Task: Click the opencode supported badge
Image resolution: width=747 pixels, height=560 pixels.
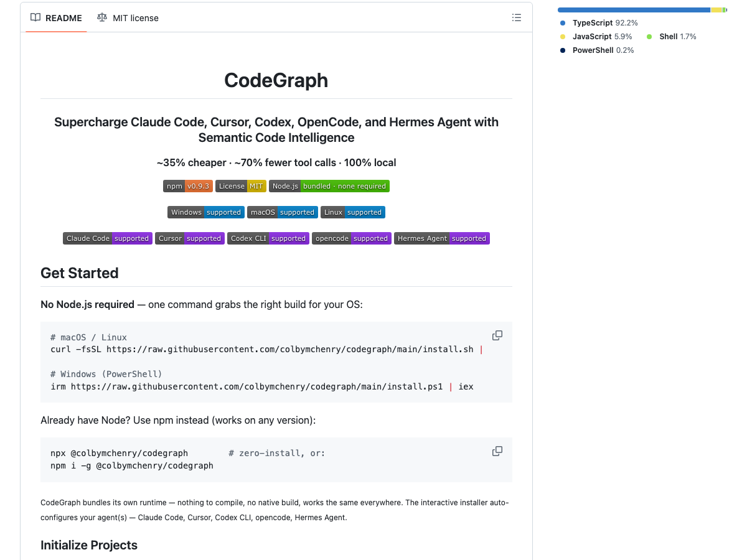Action: click(x=352, y=238)
